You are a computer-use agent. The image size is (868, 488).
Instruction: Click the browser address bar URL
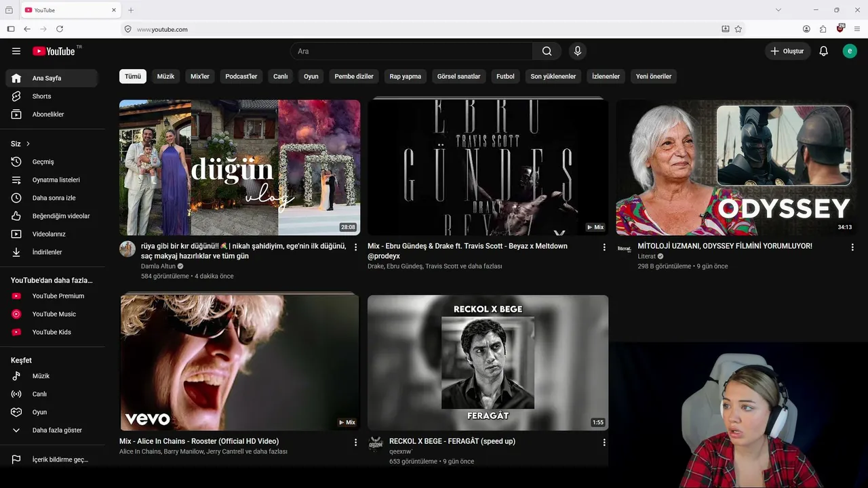click(x=162, y=29)
